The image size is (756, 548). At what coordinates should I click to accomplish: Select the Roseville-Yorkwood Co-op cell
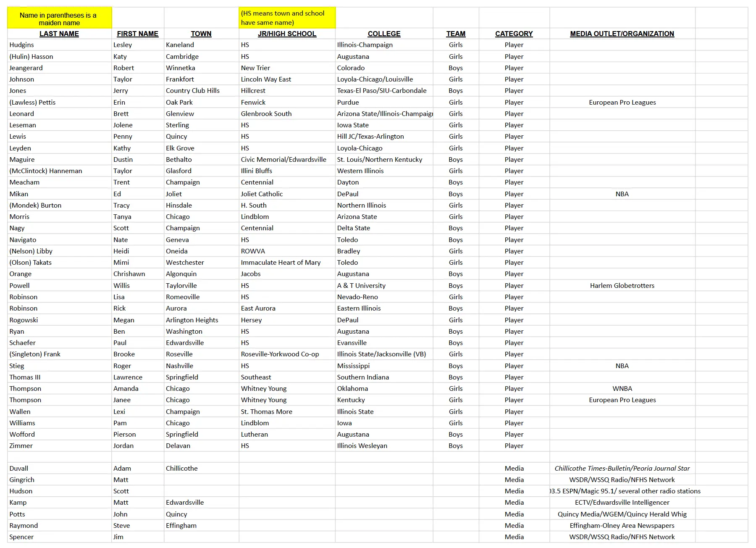tap(280, 354)
